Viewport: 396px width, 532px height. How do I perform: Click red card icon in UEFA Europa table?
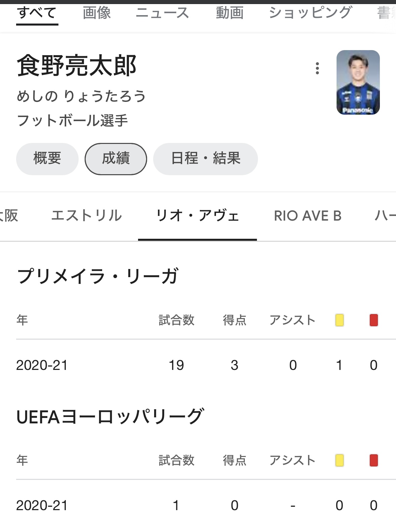point(374,460)
